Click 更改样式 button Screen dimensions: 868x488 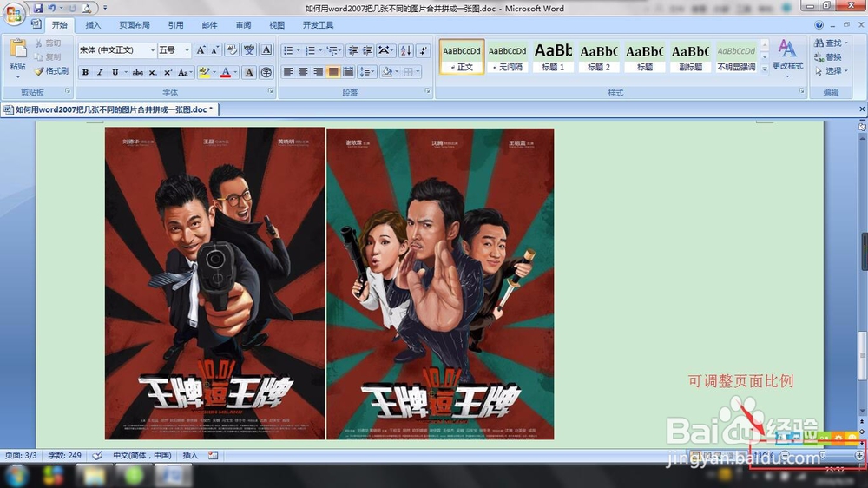click(788, 57)
